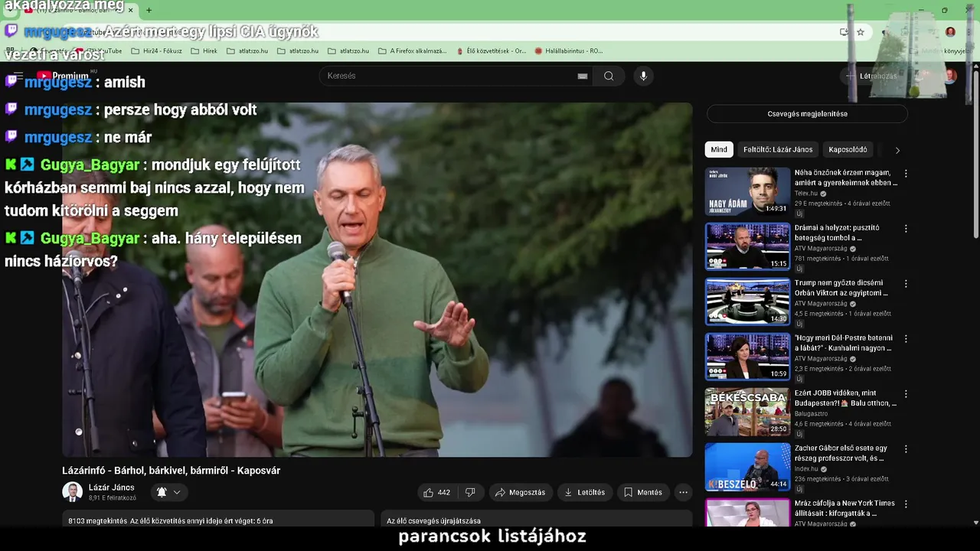980x551 pixels.
Task: Open the three-dot more actions under video
Action: (x=683, y=492)
